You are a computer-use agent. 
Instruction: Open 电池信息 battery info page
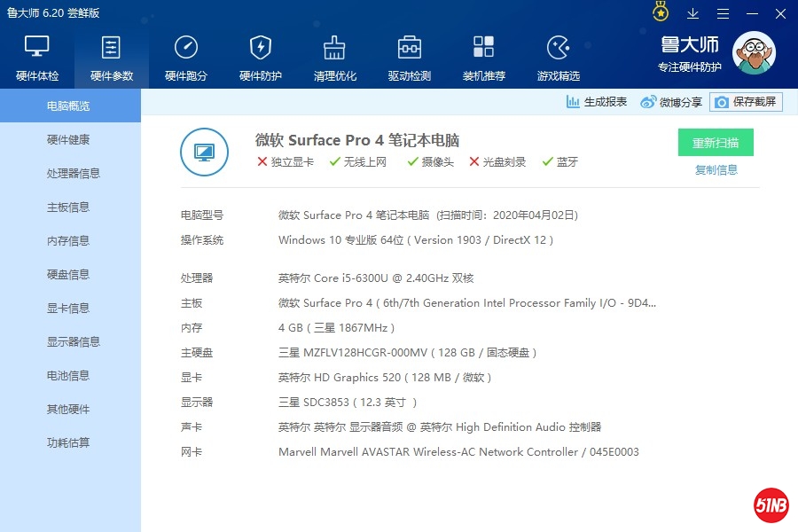[68, 376]
